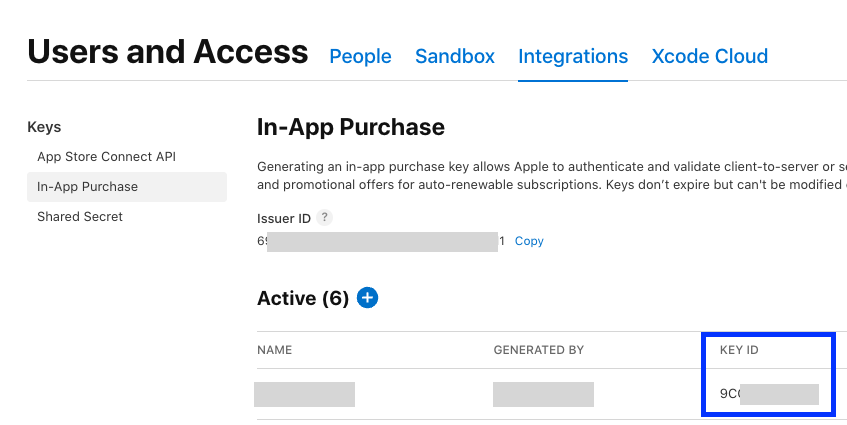Open App Store Connect API keys
This screenshot has height=425, width=847.
click(106, 157)
